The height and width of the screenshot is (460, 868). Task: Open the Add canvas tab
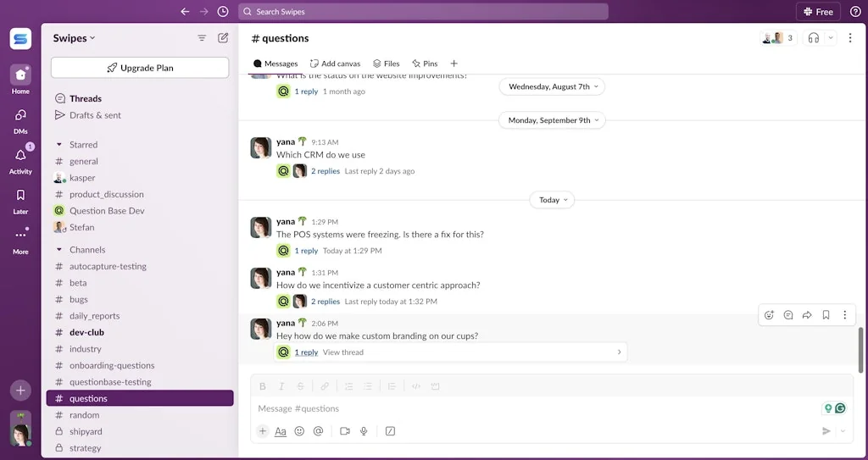pos(335,64)
